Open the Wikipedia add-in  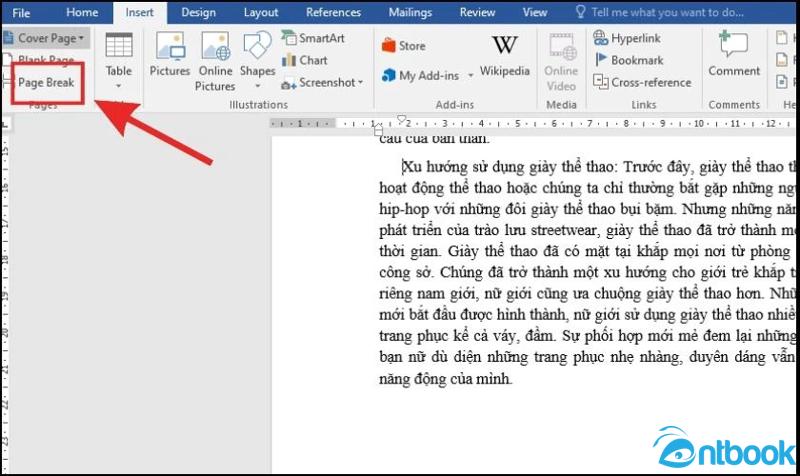click(504, 55)
